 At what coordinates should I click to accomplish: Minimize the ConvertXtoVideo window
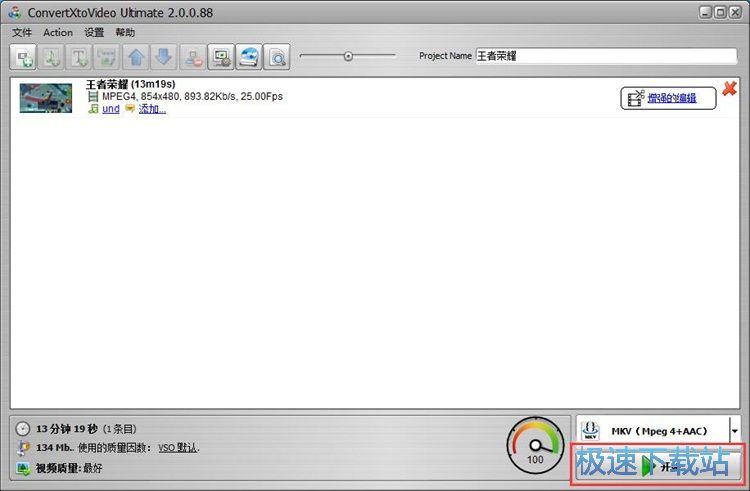point(705,12)
